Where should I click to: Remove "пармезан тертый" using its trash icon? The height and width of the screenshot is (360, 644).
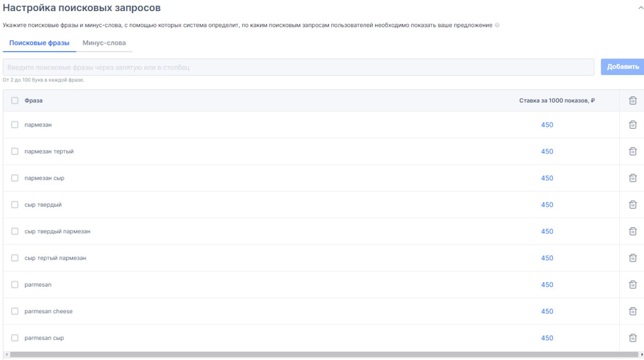click(x=633, y=152)
